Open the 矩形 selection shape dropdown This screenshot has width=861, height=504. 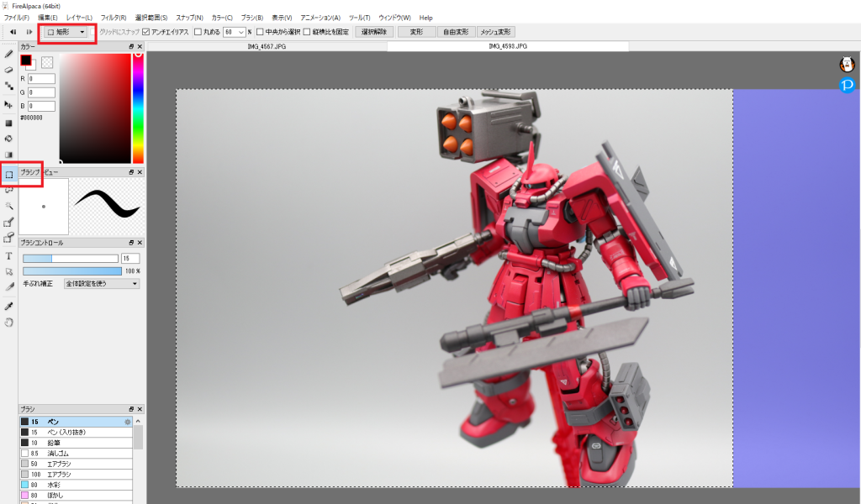(x=66, y=32)
